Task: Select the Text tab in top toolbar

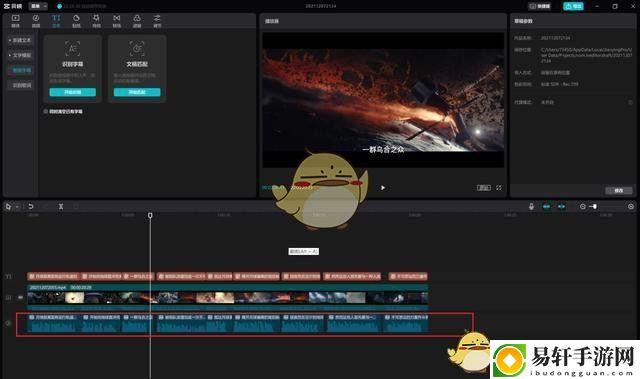Action: point(56,20)
